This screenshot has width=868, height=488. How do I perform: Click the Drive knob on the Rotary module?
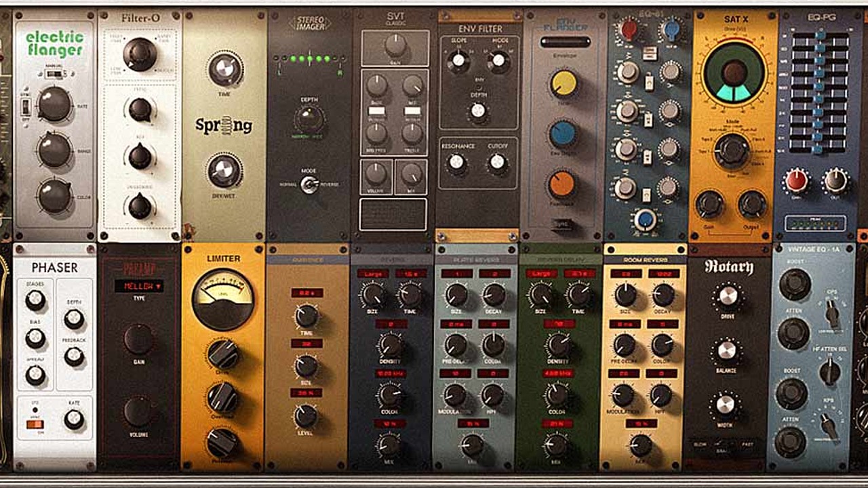pyautogui.click(x=729, y=296)
